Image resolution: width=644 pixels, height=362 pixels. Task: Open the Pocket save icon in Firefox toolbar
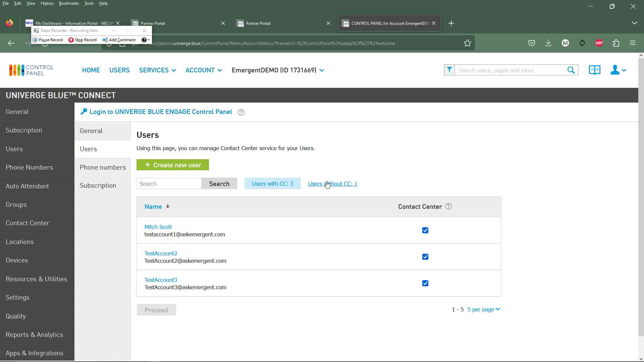tap(532, 43)
